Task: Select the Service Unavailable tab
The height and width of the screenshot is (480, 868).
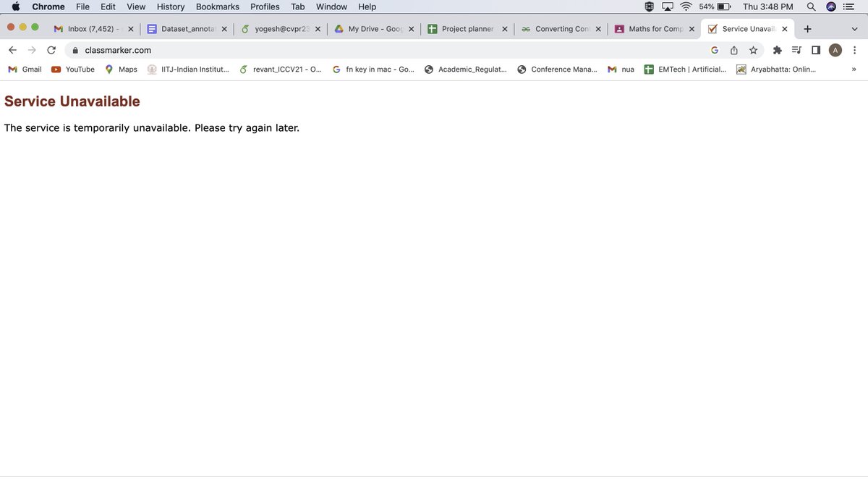Action: tap(747, 29)
